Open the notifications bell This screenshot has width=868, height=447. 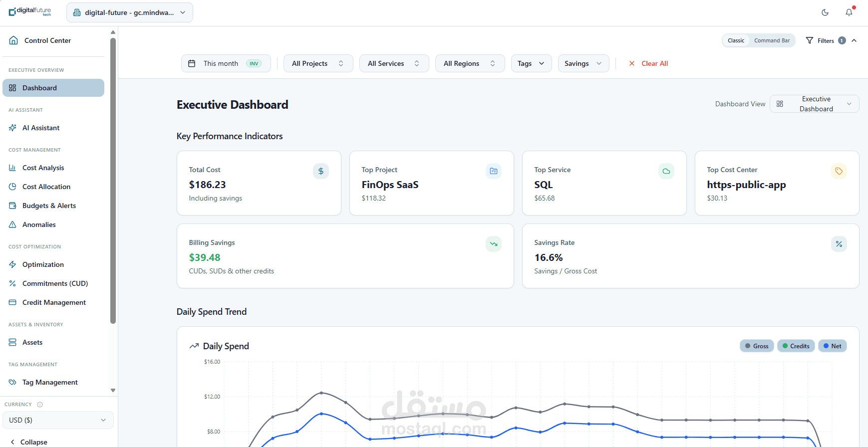coord(849,12)
